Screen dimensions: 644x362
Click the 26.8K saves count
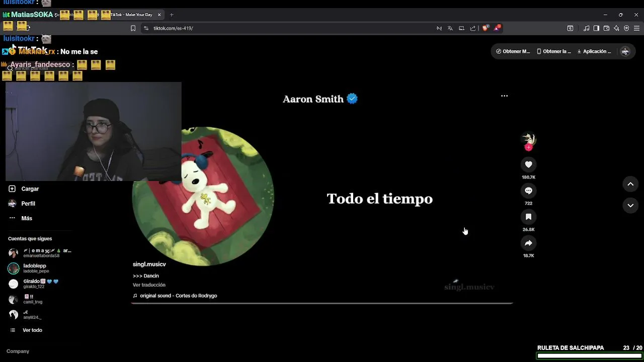(528, 230)
